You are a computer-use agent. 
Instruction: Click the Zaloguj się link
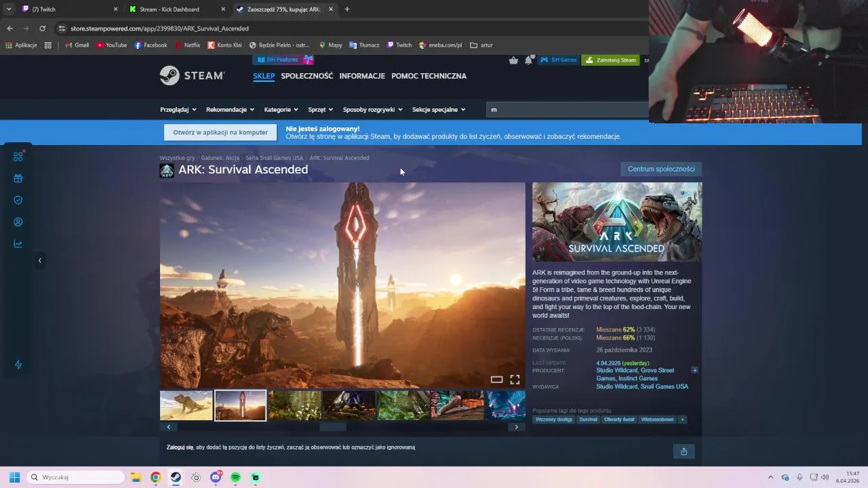[180, 447]
